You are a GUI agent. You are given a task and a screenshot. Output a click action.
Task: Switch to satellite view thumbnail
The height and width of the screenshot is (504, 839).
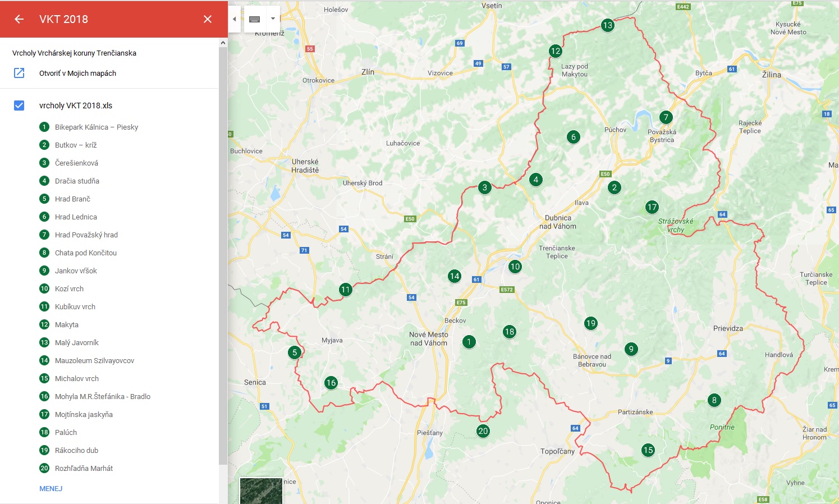[x=261, y=491]
